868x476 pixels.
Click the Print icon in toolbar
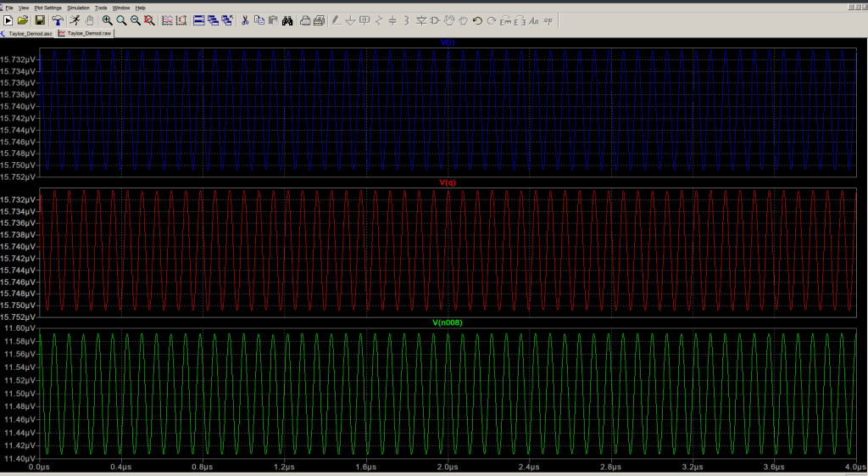pyautogui.click(x=305, y=20)
